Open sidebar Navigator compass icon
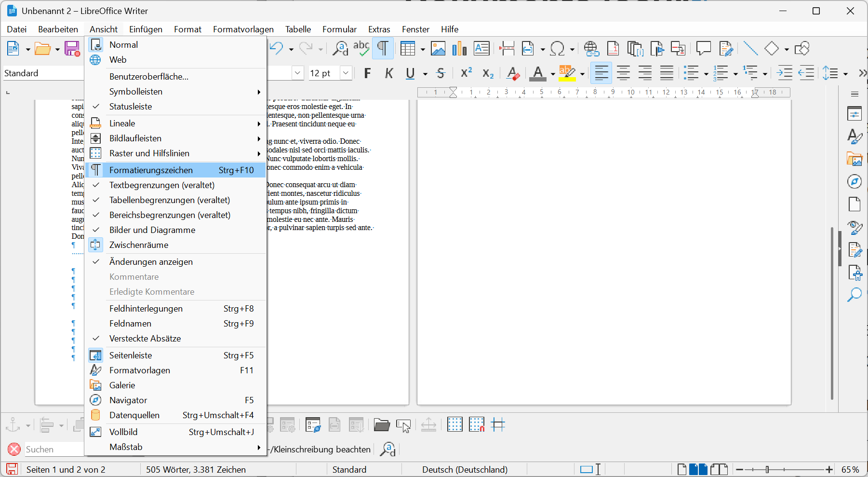Image resolution: width=868 pixels, height=477 pixels. [855, 181]
